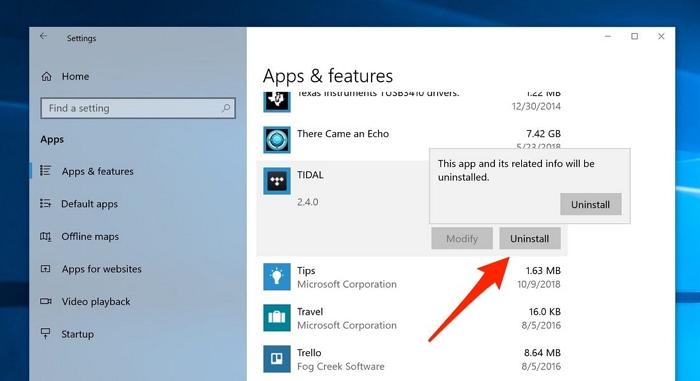Click the Tips app name
This screenshot has width=700, height=381.
306,271
